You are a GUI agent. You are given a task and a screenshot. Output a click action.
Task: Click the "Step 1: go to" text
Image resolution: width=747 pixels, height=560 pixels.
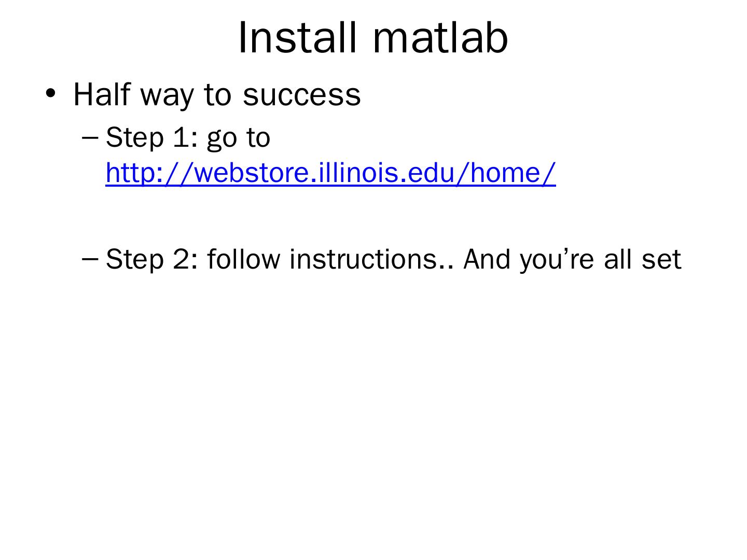188,138
